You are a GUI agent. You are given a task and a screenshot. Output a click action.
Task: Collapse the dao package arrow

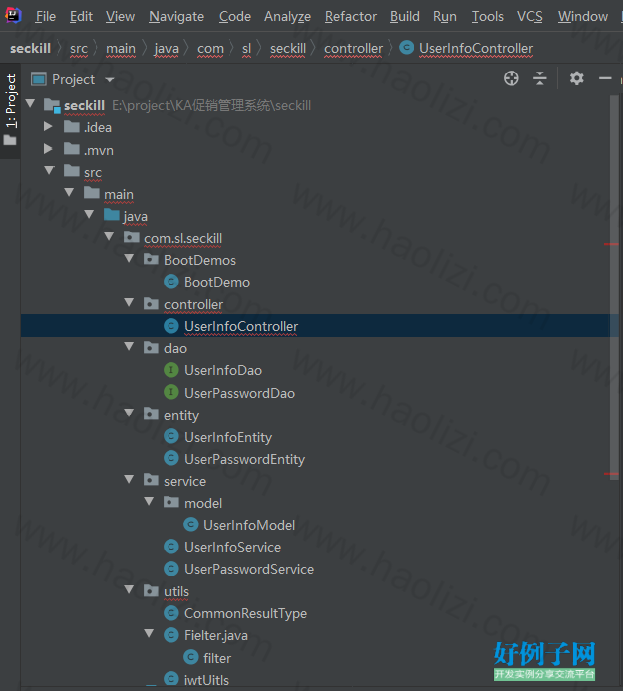(x=129, y=347)
